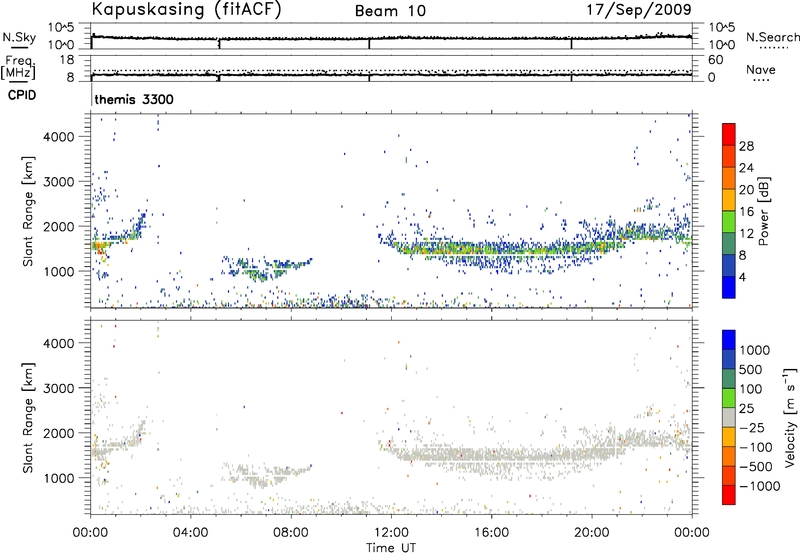Select the 20:00 time tick label
The height and width of the screenshot is (554, 800).
(x=591, y=533)
